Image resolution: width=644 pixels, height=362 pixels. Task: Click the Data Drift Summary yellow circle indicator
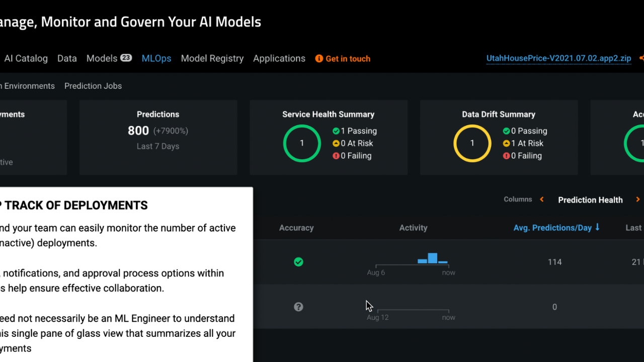(x=472, y=143)
